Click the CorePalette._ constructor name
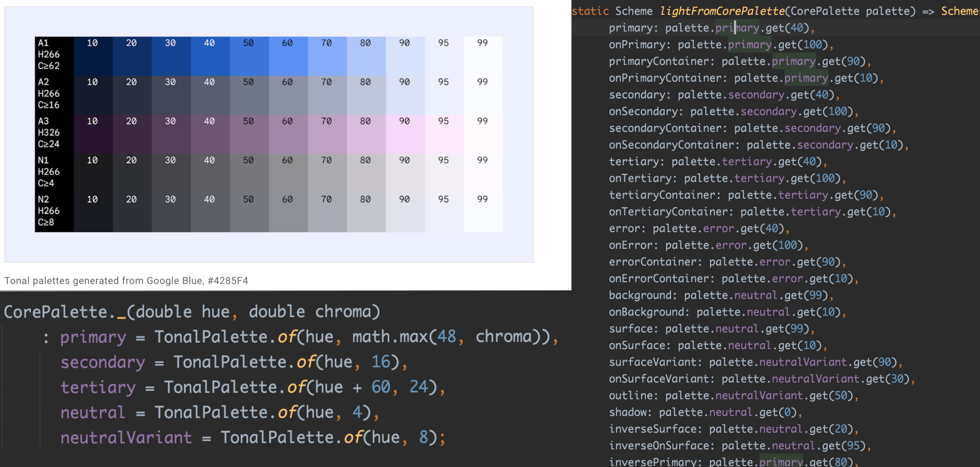Image resolution: width=980 pixels, height=467 pixels. pyautogui.click(x=65, y=312)
